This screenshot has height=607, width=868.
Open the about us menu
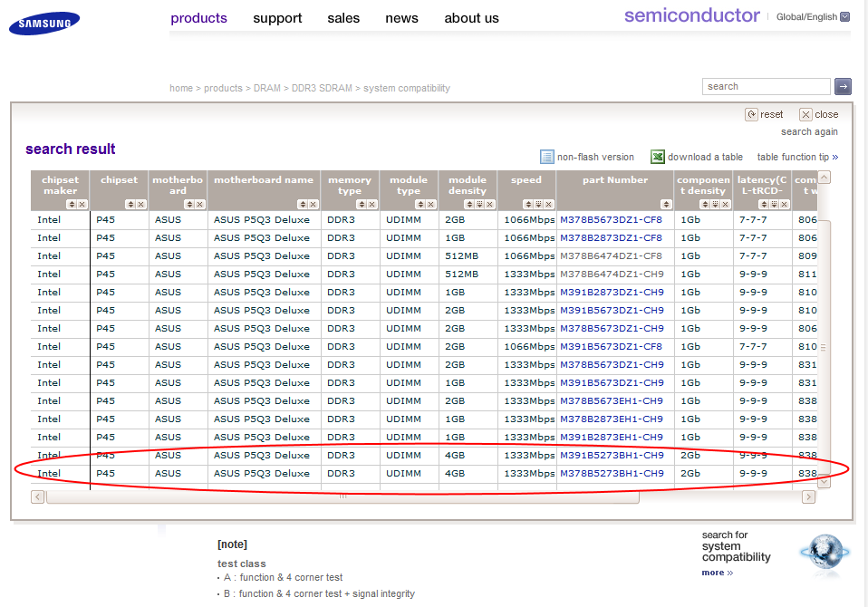tap(472, 18)
